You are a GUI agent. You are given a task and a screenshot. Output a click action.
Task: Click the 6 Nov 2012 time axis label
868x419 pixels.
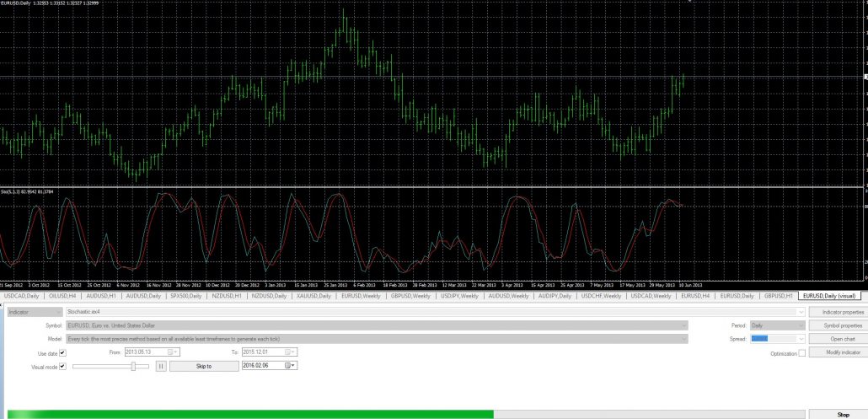coord(127,285)
